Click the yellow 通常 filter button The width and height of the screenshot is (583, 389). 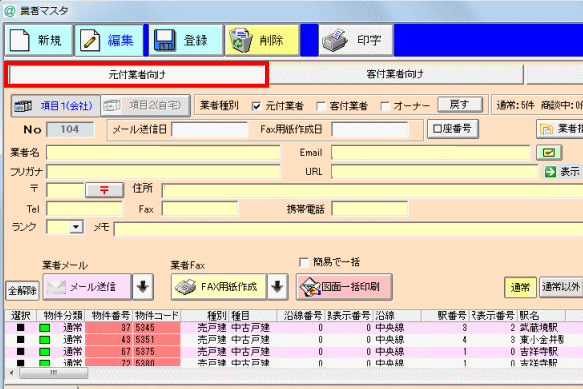[x=520, y=287]
